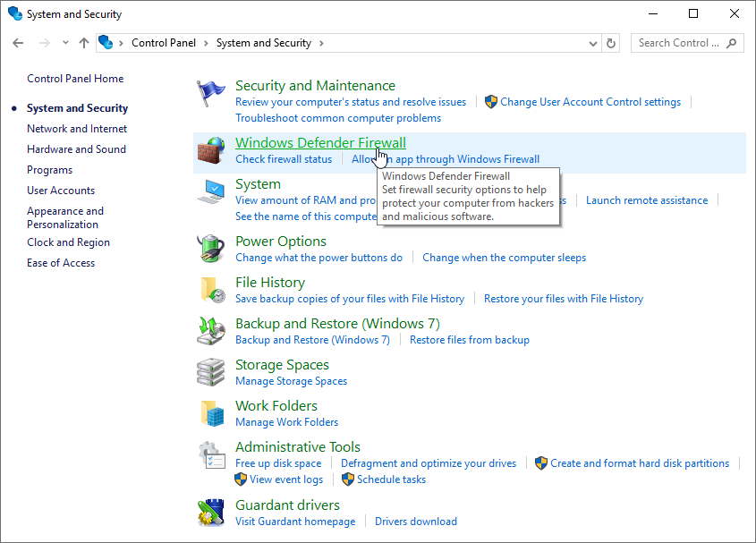Click Restore your files with File History
Viewport: 756px width, 543px height.
point(564,299)
